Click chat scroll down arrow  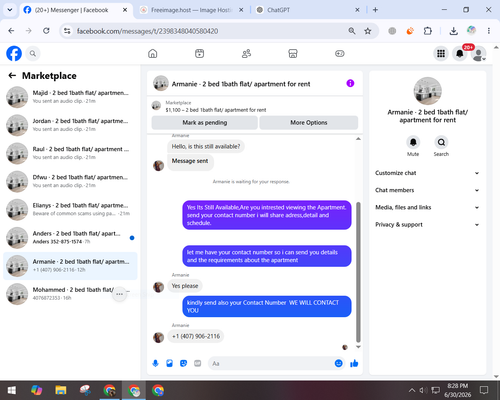358,347
